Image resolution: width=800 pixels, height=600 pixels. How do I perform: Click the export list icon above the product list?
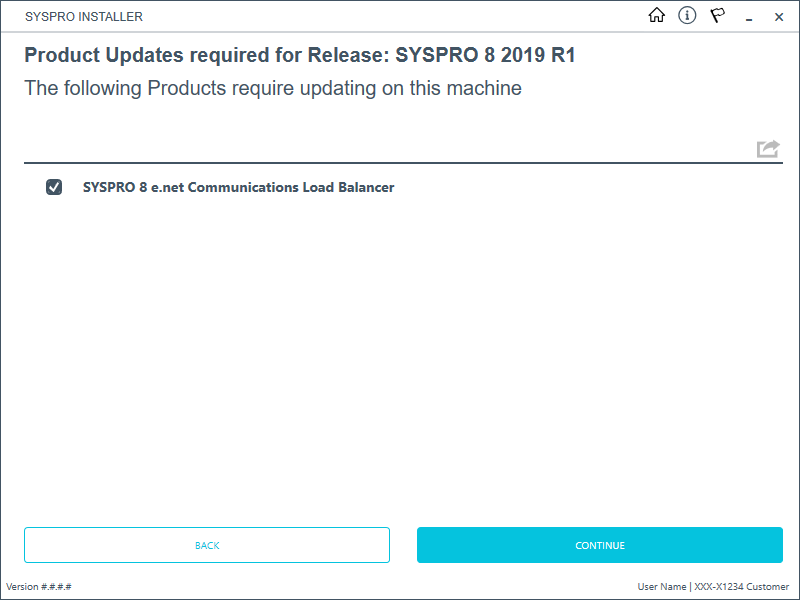point(767,149)
